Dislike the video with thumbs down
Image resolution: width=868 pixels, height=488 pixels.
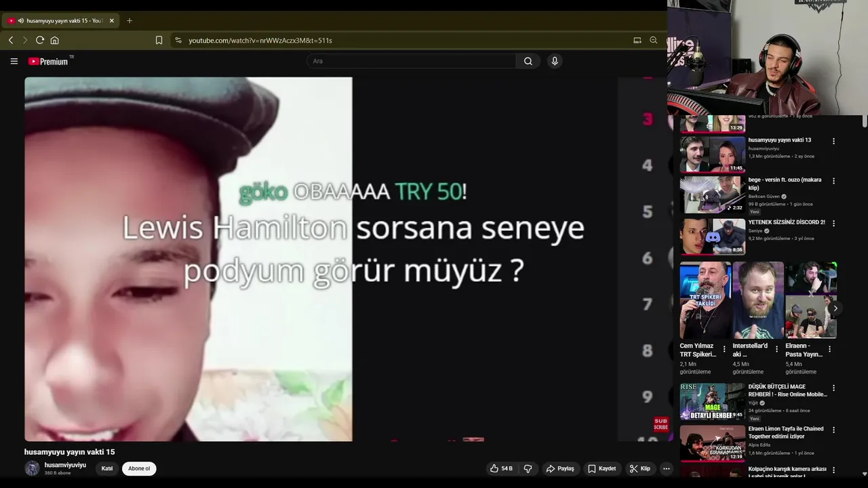click(x=528, y=468)
